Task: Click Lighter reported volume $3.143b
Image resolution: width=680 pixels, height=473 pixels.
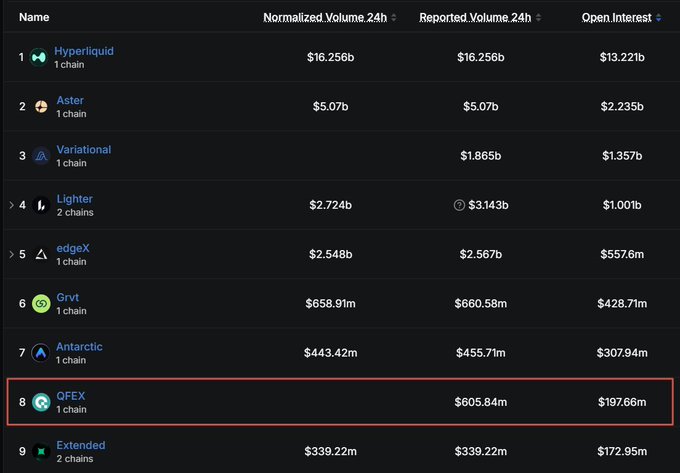Action: [488, 205]
